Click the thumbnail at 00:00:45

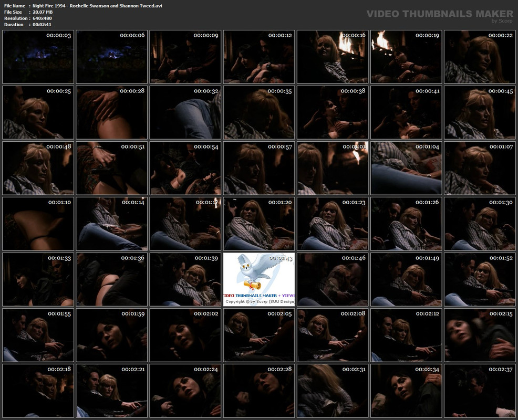click(x=480, y=112)
